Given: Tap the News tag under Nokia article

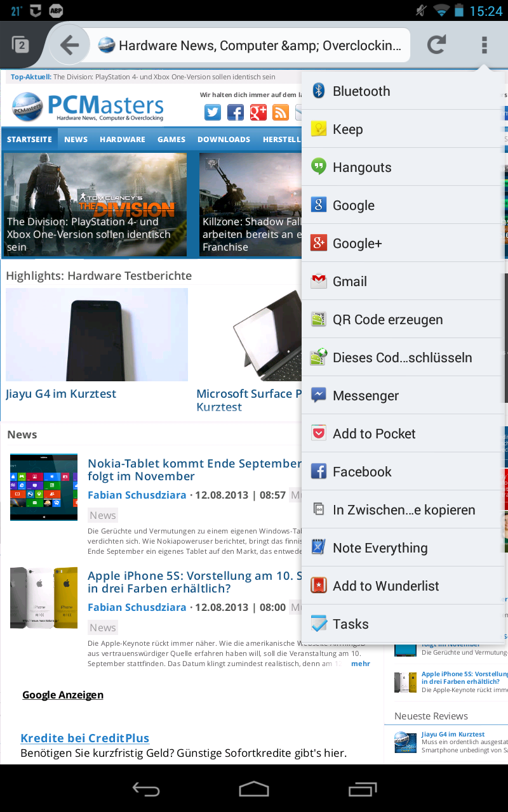Looking at the screenshot, I should pyautogui.click(x=102, y=515).
